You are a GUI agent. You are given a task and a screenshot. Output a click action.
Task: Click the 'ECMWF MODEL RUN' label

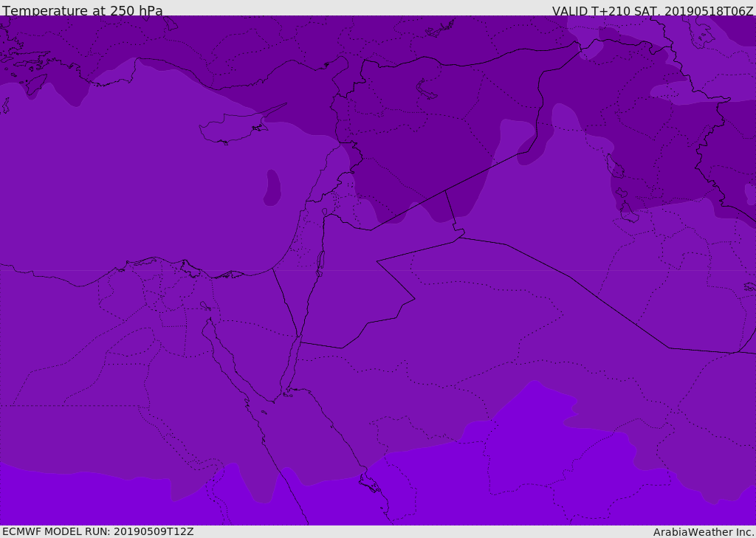point(56,531)
